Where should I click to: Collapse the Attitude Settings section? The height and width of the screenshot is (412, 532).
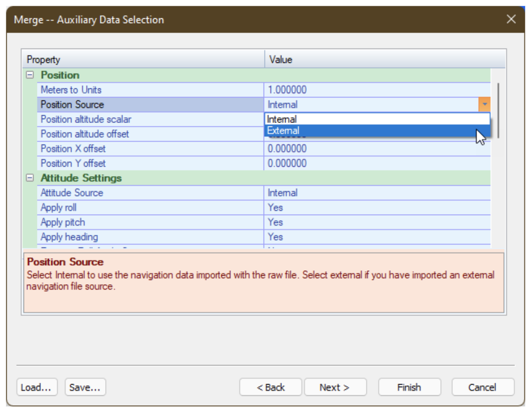(30, 178)
